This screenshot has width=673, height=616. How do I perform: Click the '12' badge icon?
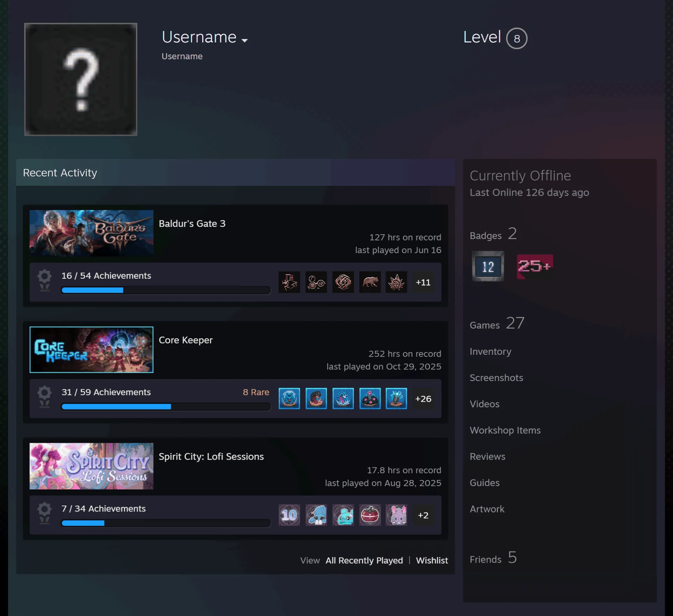click(488, 266)
